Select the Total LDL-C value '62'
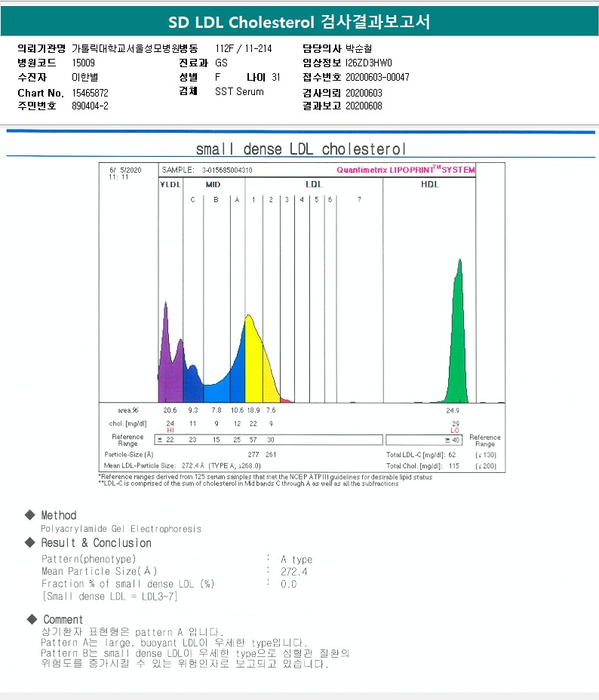 click(x=452, y=454)
